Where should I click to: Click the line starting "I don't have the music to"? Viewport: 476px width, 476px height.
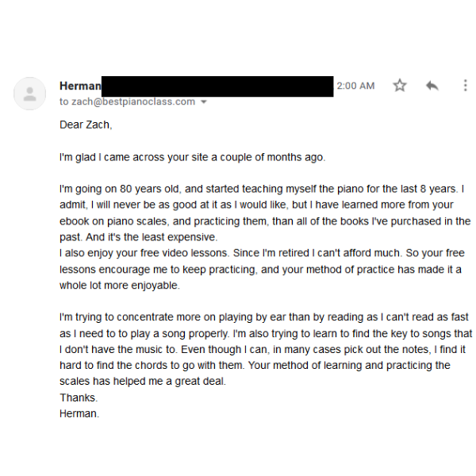(263, 350)
